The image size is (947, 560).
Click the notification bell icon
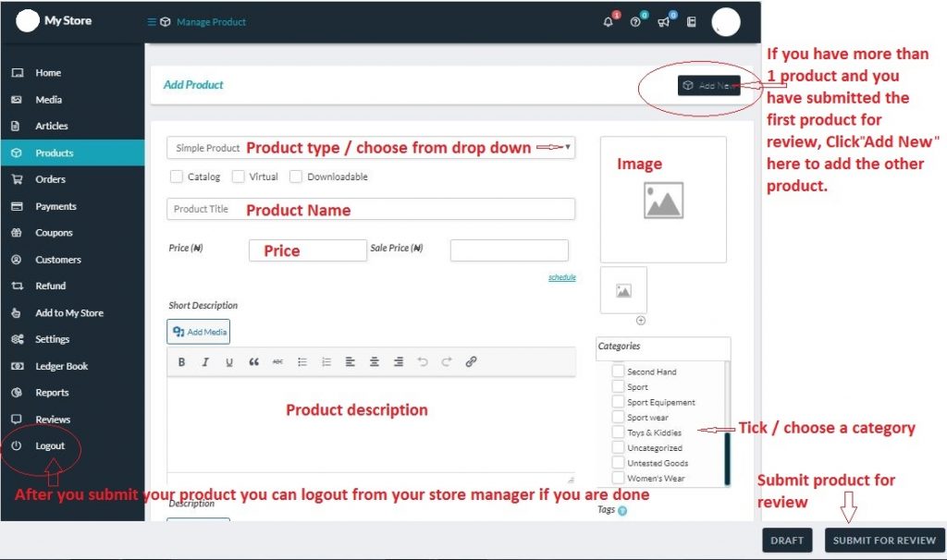(608, 22)
